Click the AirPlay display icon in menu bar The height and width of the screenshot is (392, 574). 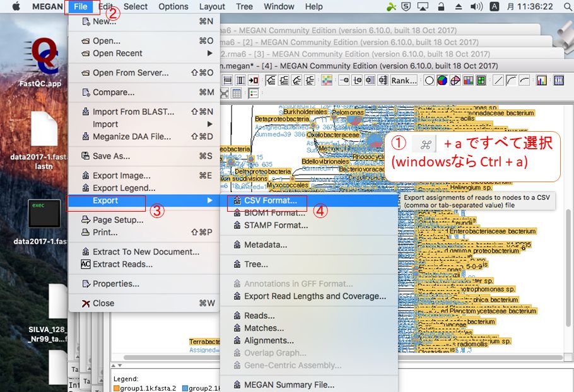423,6
